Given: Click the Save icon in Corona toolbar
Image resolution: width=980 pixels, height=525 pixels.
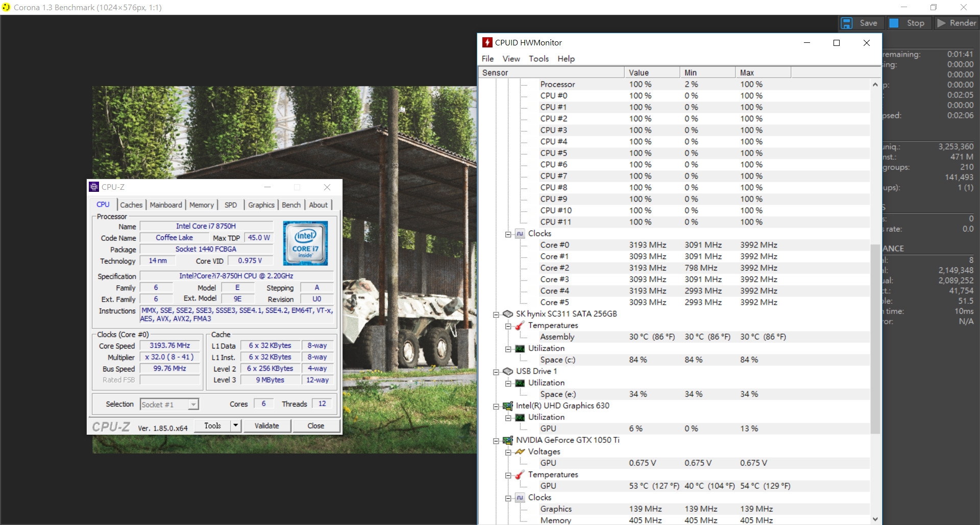Looking at the screenshot, I should coord(847,23).
